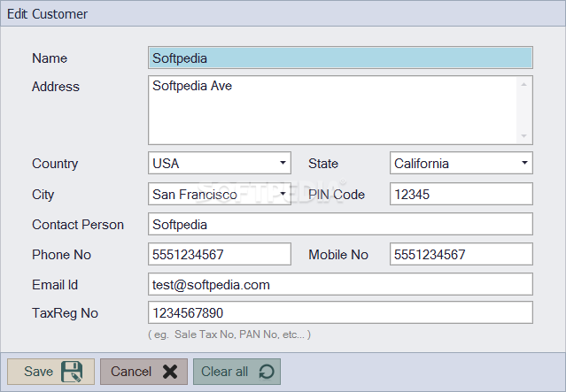Image resolution: width=566 pixels, height=392 pixels.
Task: Click the X icon on Cancel
Action: (x=171, y=372)
